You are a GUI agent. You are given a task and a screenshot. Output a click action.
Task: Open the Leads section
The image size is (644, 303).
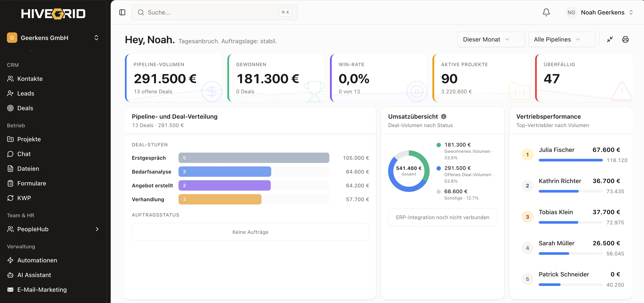pyautogui.click(x=53, y=94)
